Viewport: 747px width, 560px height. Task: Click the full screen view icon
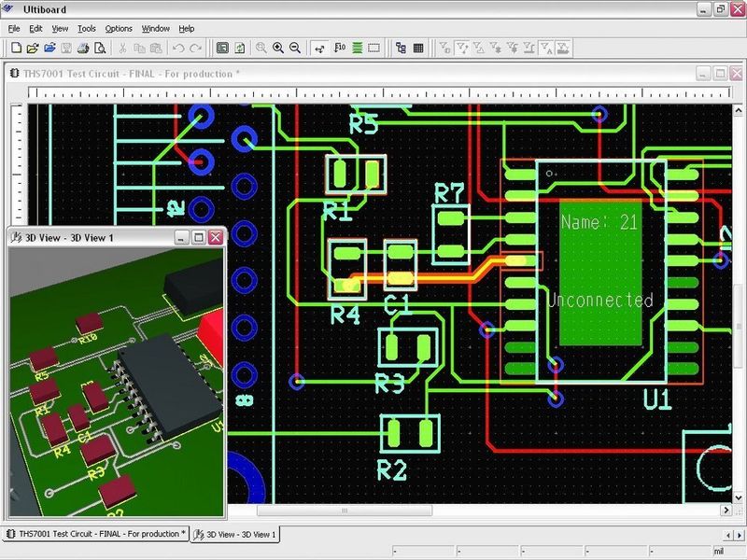[x=222, y=48]
